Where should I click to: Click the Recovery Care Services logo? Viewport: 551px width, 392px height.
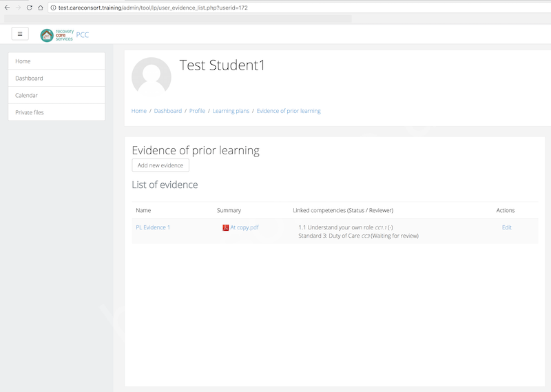(57, 35)
